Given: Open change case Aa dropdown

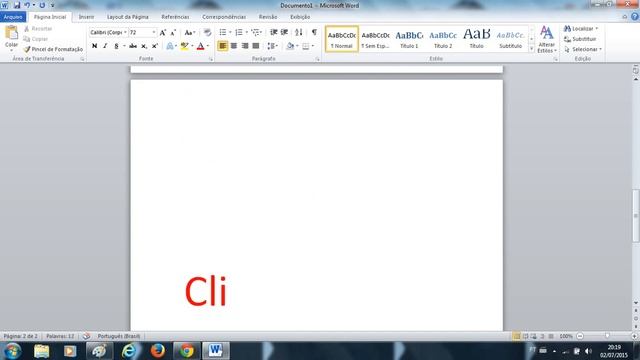Looking at the screenshot, I should point(190,33).
